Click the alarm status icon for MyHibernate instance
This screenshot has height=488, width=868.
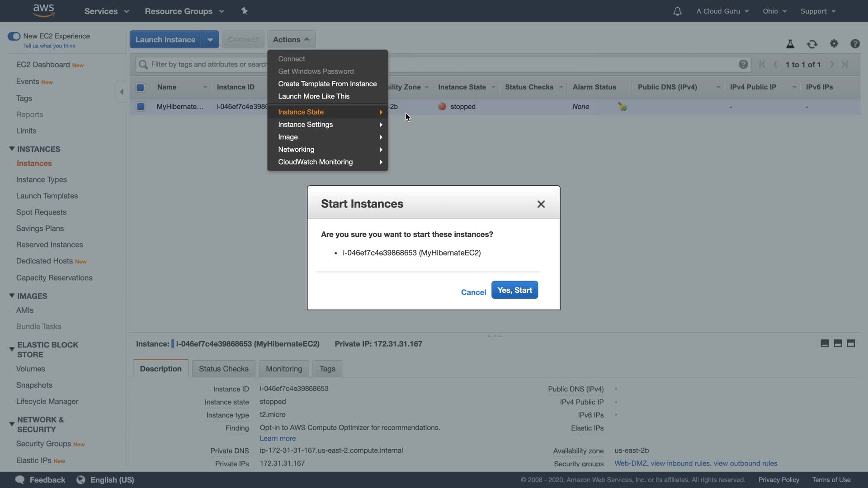[x=623, y=107]
